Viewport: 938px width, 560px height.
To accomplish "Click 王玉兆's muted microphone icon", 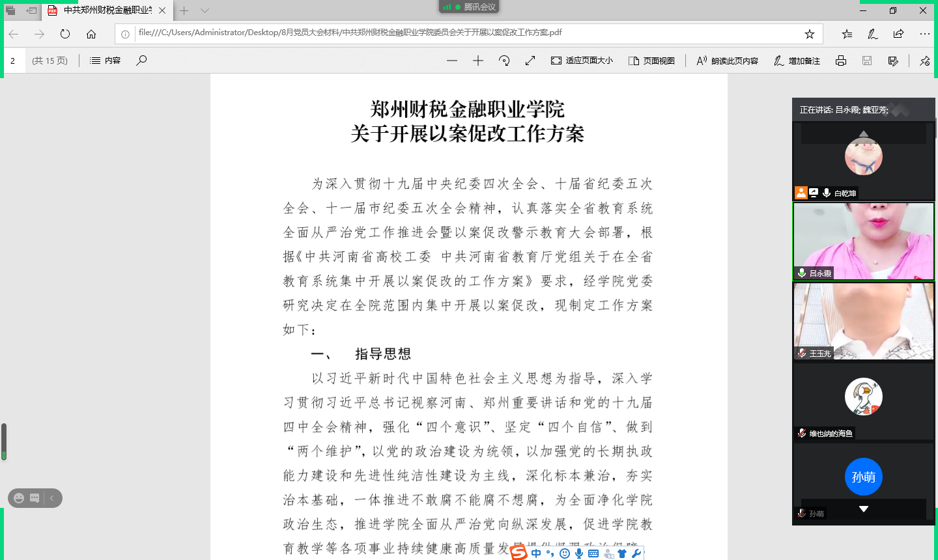I will [x=802, y=353].
